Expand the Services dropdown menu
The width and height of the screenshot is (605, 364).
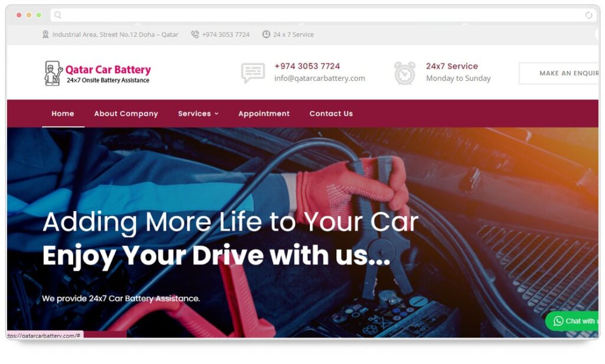click(x=199, y=113)
